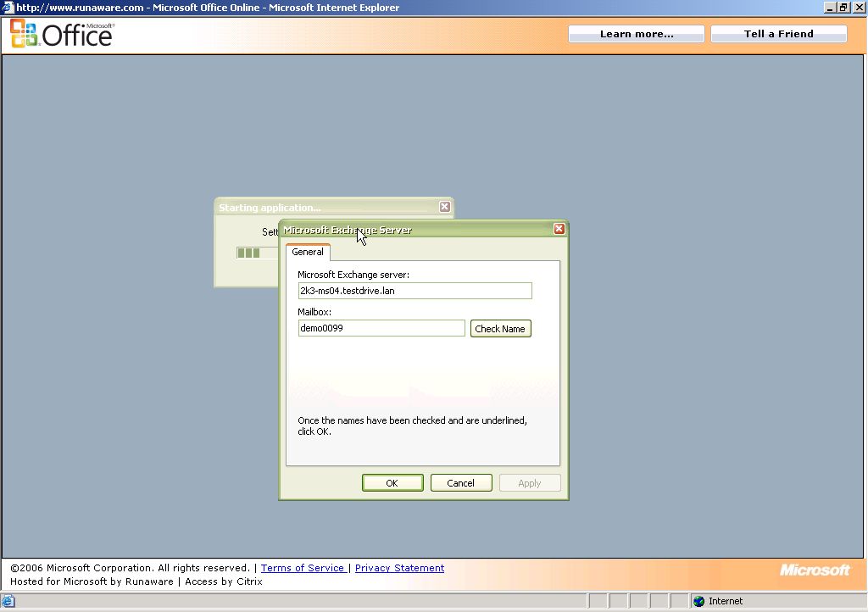This screenshot has width=868, height=612.
Task: Click the Internet Explorer page icon in title bar
Action: [x=8, y=8]
